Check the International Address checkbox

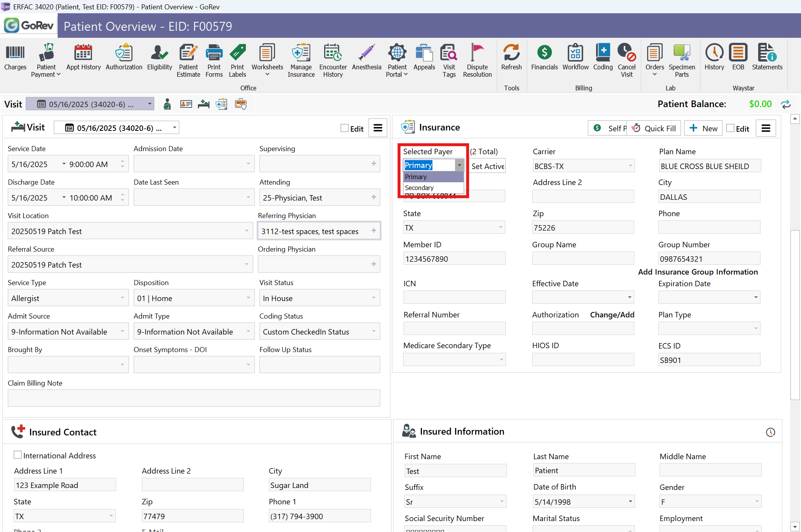pyautogui.click(x=18, y=455)
